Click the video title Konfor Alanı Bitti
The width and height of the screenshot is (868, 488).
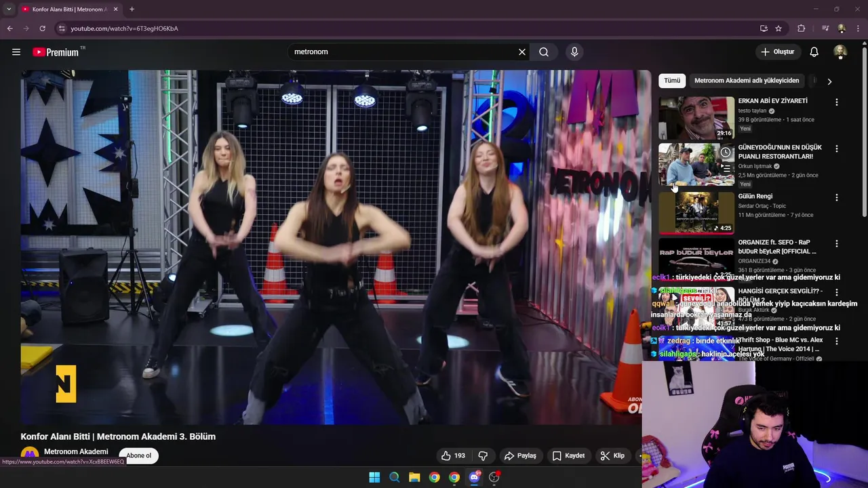(118, 436)
